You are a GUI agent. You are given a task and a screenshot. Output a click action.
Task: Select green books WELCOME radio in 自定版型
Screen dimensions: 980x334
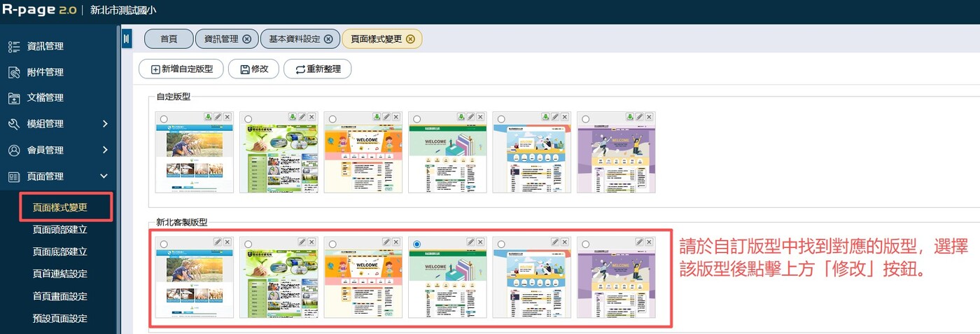tap(416, 119)
